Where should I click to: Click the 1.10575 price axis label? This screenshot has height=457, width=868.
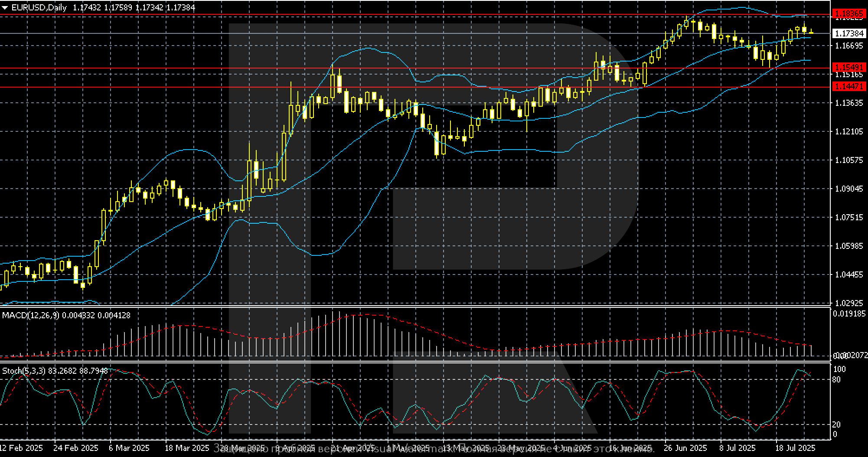coord(848,160)
